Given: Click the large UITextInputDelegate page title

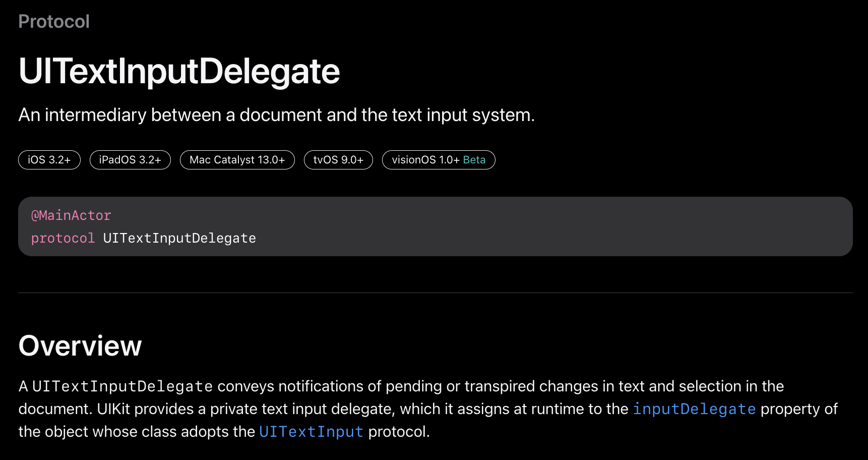Looking at the screenshot, I should [179, 71].
